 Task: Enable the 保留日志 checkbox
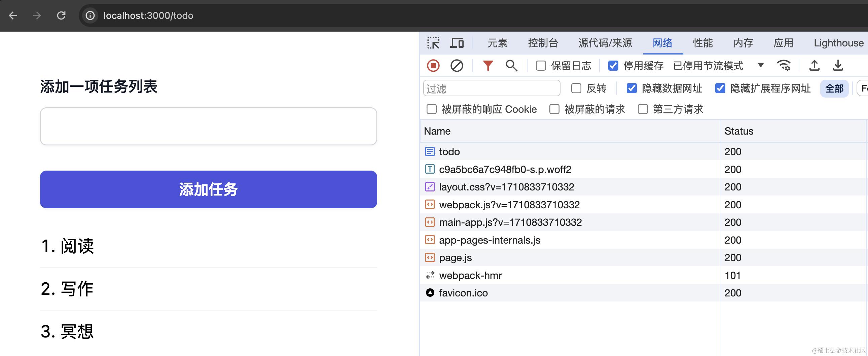pos(541,65)
